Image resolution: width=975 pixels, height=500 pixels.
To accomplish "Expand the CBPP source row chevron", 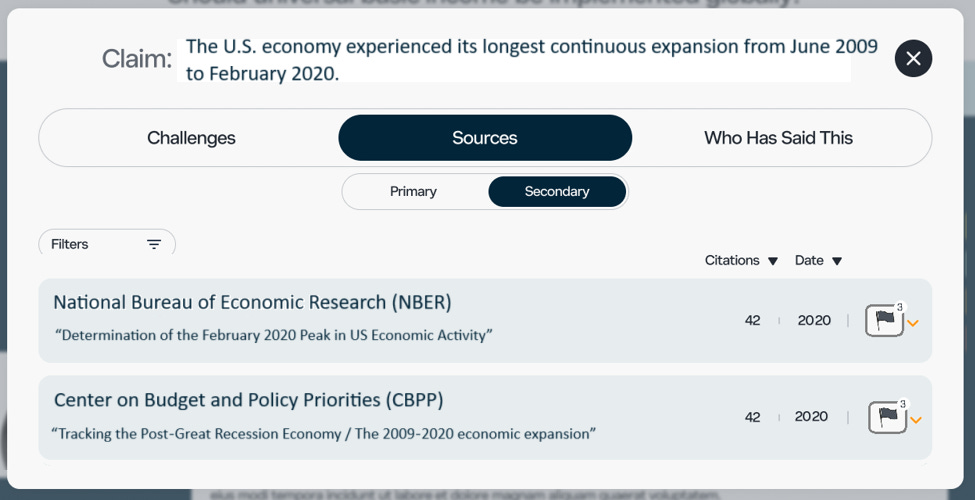I will [915, 420].
